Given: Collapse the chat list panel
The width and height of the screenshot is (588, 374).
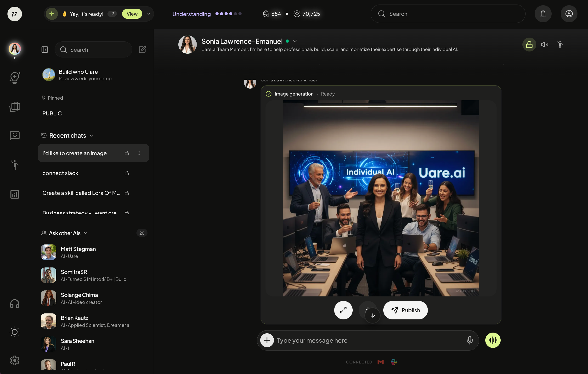Looking at the screenshot, I should (x=45, y=50).
